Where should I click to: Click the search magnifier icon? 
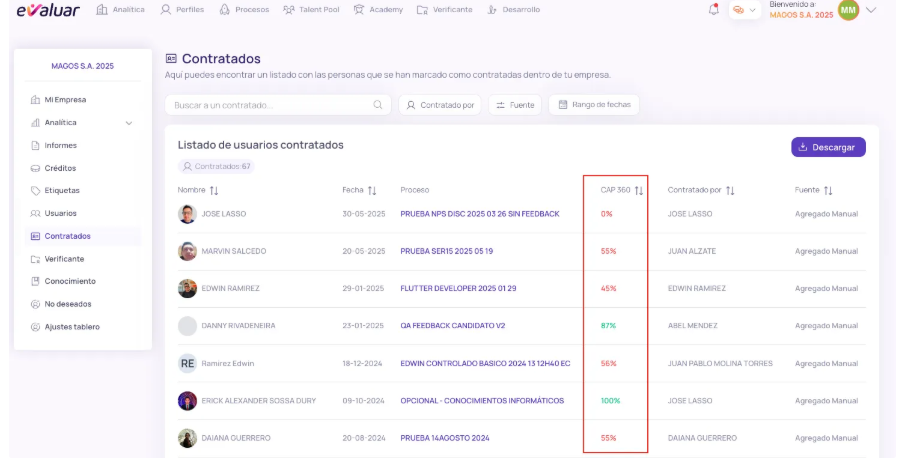click(378, 105)
